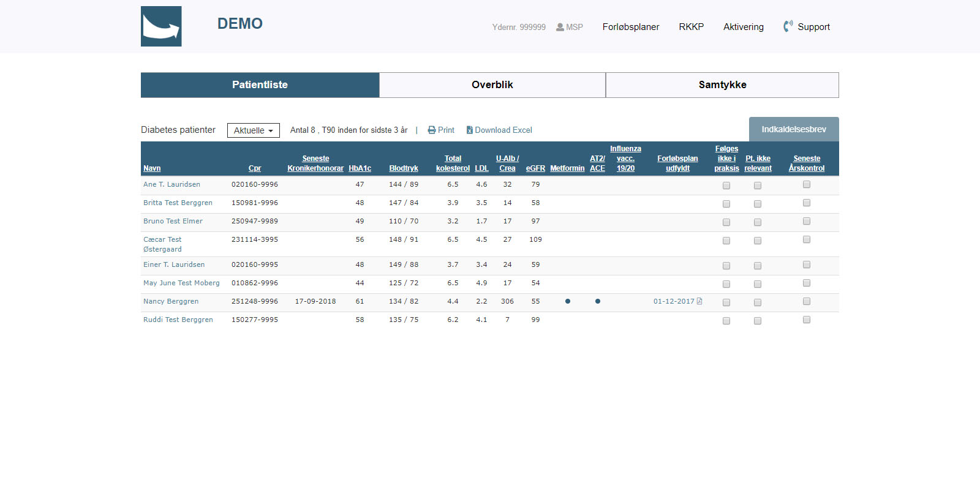
Task: Check 'Seneste Årskontrol' for Ane T. Lauridsen
Action: [807, 184]
